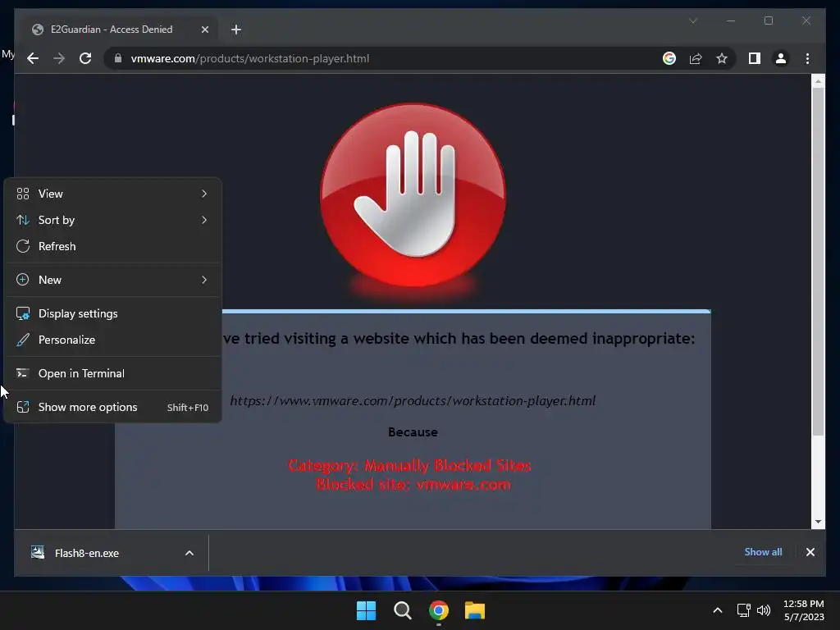Open the View submenu
This screenshot has width=840, height=630.
pyautogui.click(x=112, y=194)
